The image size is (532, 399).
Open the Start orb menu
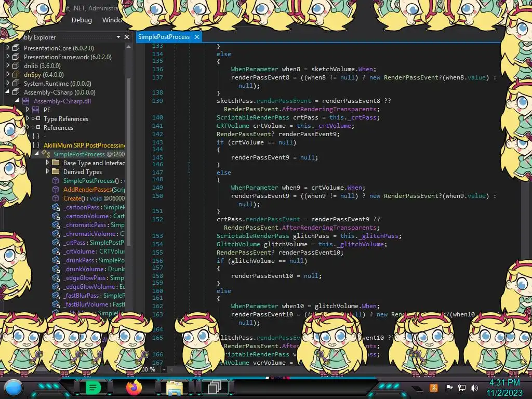tap(14, 388)
